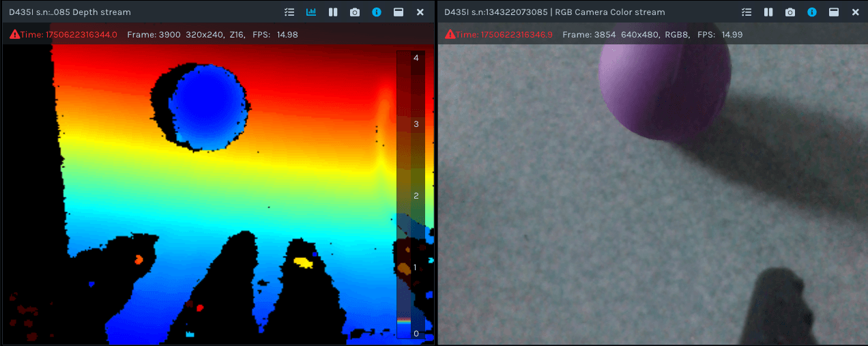868x346 pixels.
Task: Take a snapshot of the Color stream
Action: pos(790,12)
